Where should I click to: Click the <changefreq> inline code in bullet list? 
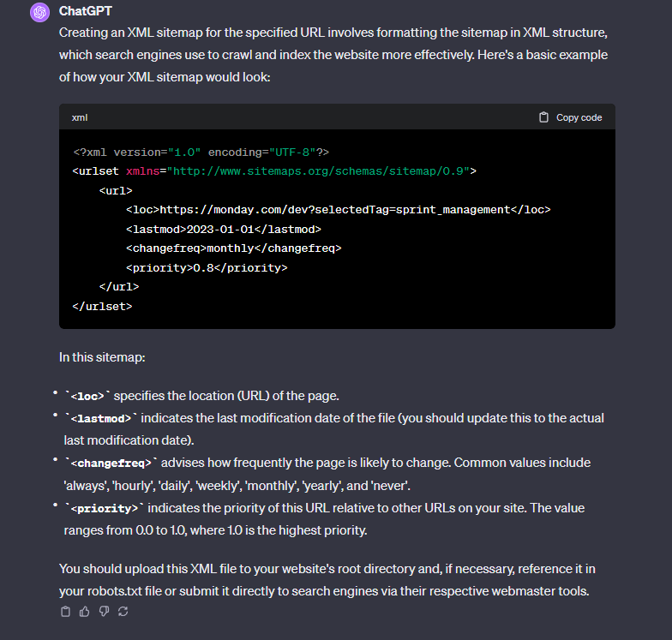point(112,463)
